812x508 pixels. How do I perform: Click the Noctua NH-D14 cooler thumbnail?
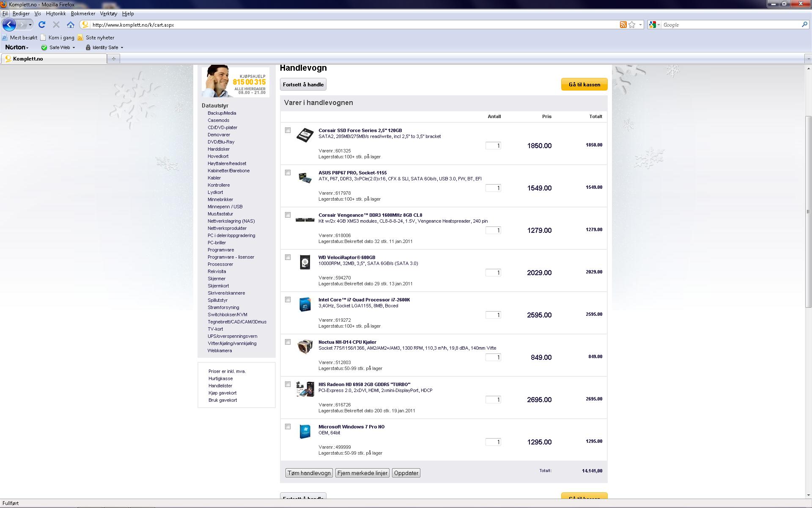304,347
